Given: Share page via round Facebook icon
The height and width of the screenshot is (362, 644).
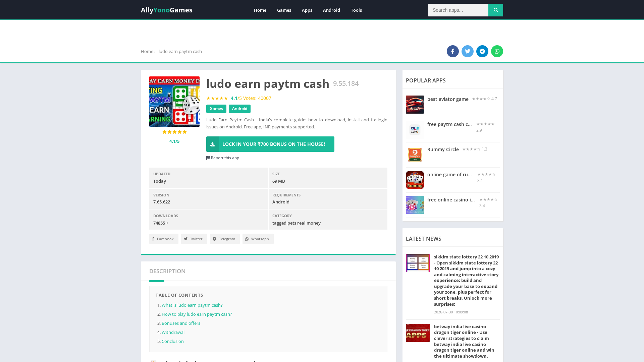Looking at the screenshot, I should click(x=453, y=51).
